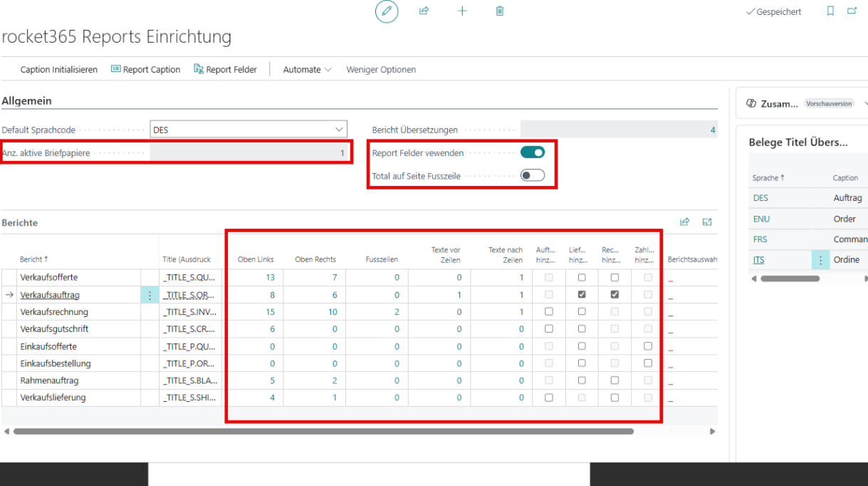
Task: Click the Report Felder action
Action: coord(225,69)
